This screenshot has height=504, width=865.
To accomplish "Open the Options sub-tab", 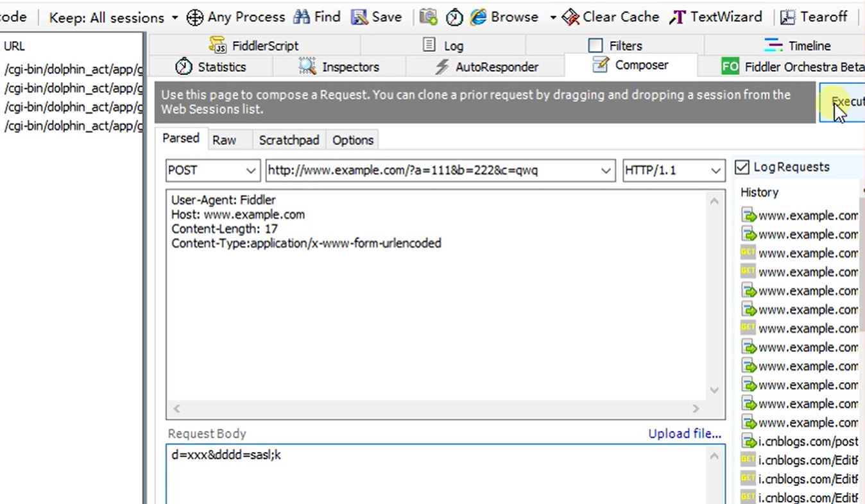I will [353, 140].
